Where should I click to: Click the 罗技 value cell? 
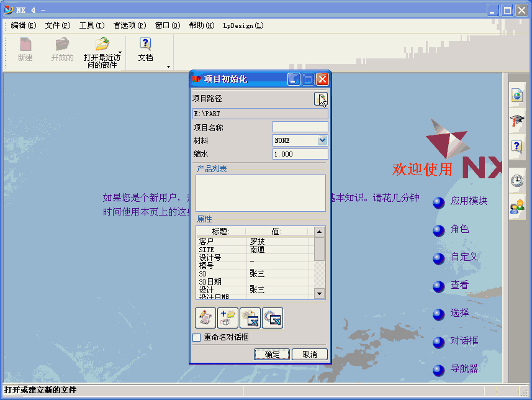278,242
